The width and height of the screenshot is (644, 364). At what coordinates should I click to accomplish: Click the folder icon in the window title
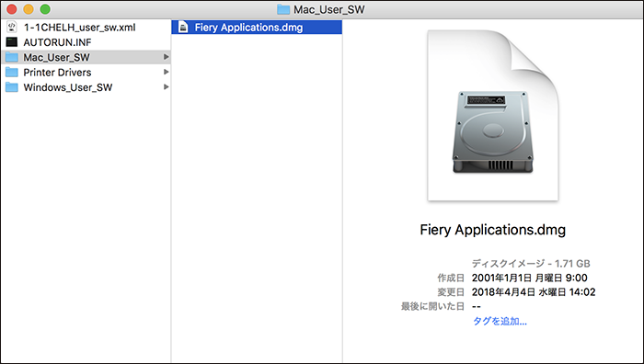[x=283, y=9]
